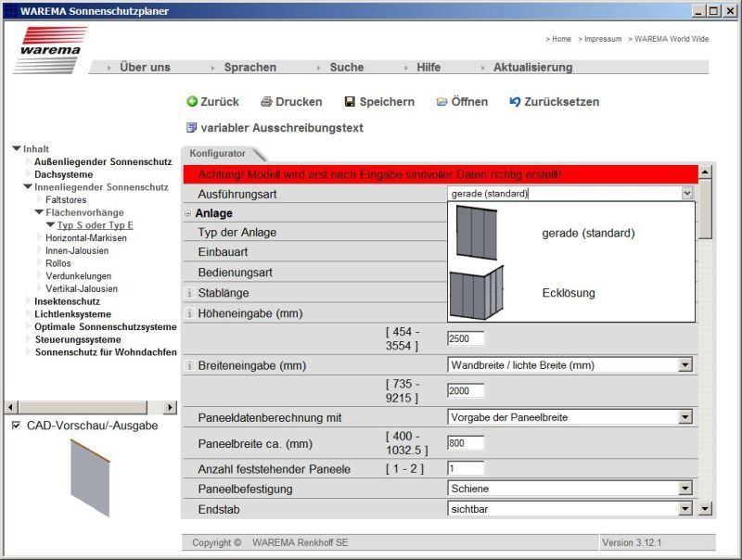Select the gerade (standard) panel image
The height and width of the screenshot is (560, 742).
pyautogui.click(x=477, y=232)
